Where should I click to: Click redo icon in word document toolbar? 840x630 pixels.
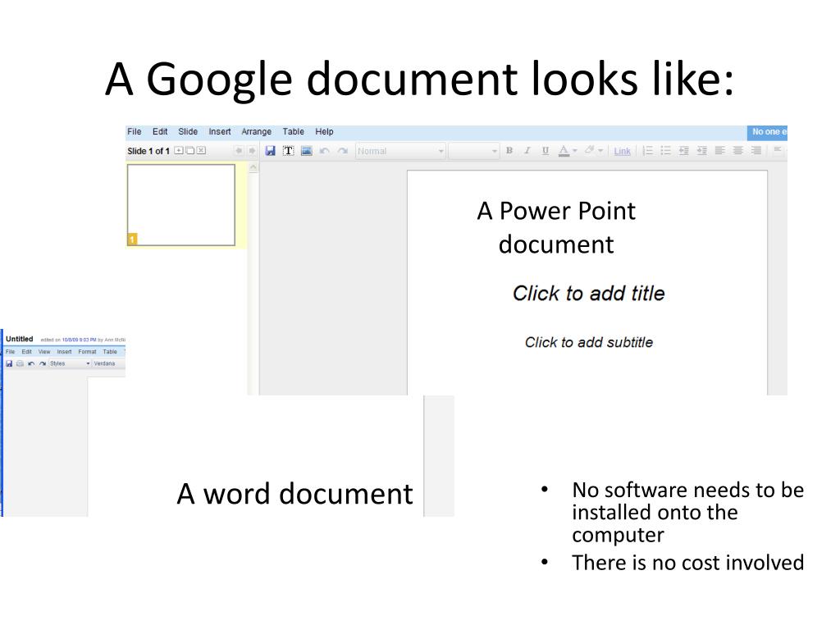[x=43, y=363]
